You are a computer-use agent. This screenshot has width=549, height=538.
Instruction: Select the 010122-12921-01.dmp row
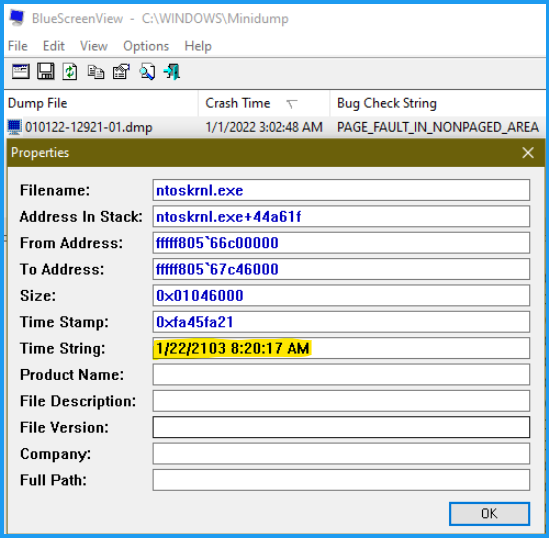point(275,127)
